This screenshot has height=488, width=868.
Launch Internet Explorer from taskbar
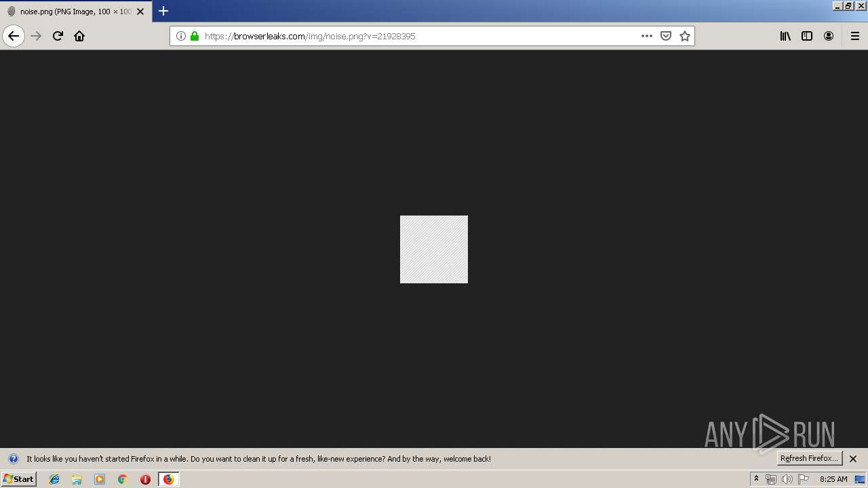tap(54, 479)
